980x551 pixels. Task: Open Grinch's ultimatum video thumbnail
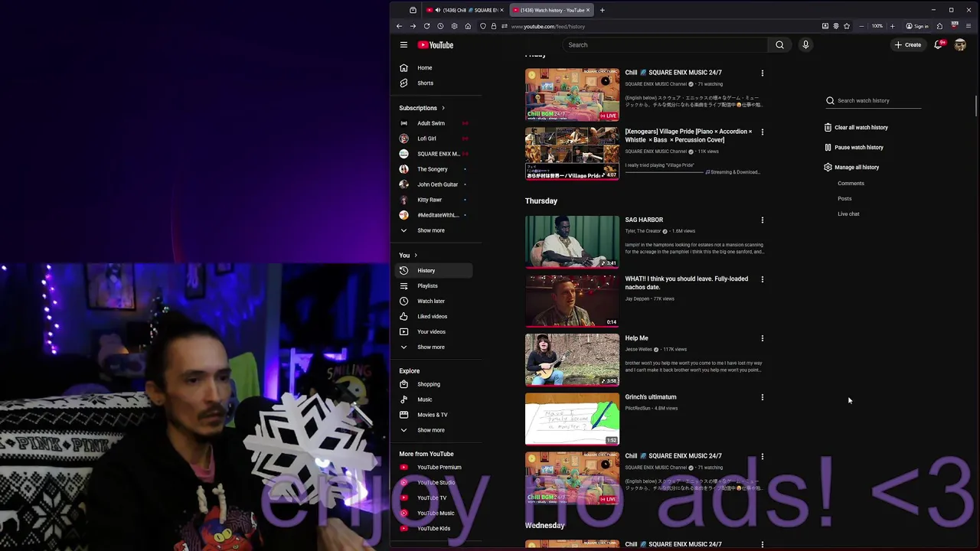coord(572,419)
